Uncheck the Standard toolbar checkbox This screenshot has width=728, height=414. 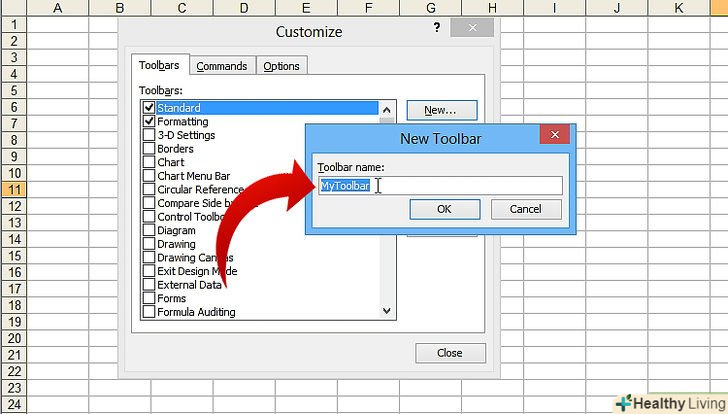(149, 107)
